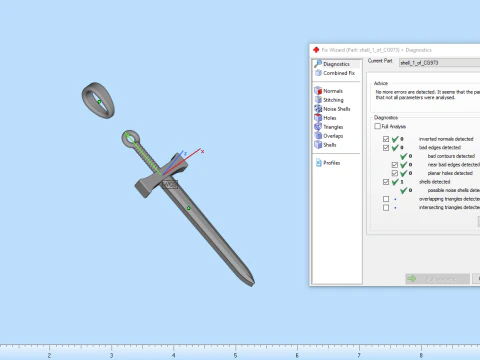The height and width of the screenshot is (360, 480).
Task: Click the Current Part field shell_1_of_CG973
Action: coord(439,63)
